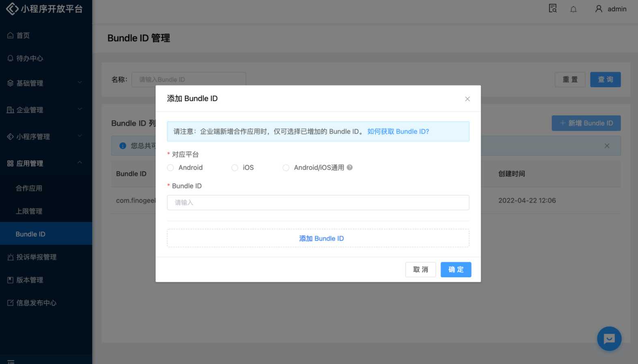
Task: Open 待办中心 in the sidebar
Action: tap(46, 58)
